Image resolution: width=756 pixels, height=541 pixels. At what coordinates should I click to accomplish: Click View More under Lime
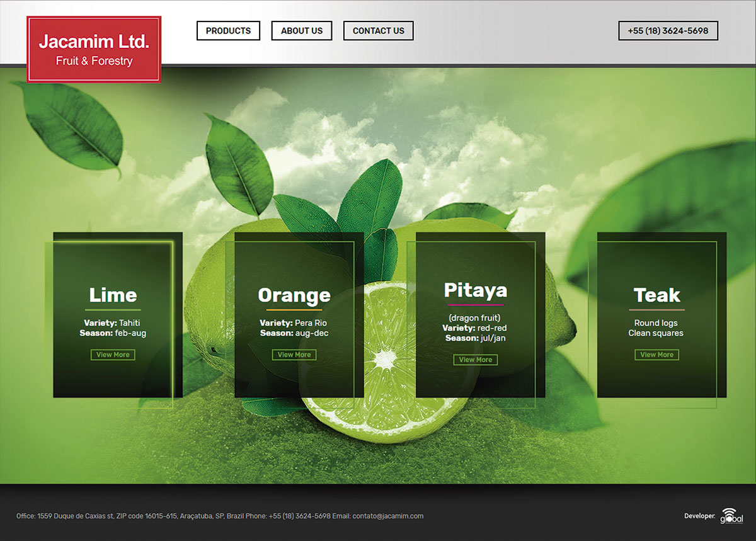tap(113, 355)
